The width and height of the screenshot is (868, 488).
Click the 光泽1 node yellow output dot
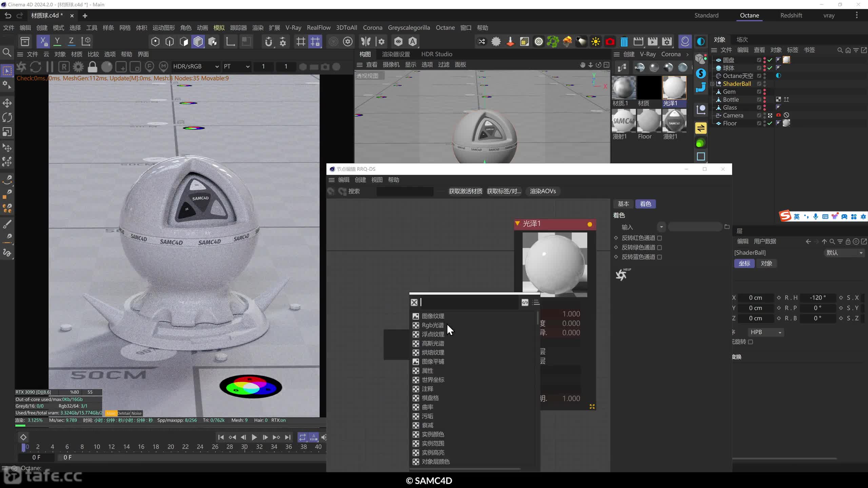point(590,224)
